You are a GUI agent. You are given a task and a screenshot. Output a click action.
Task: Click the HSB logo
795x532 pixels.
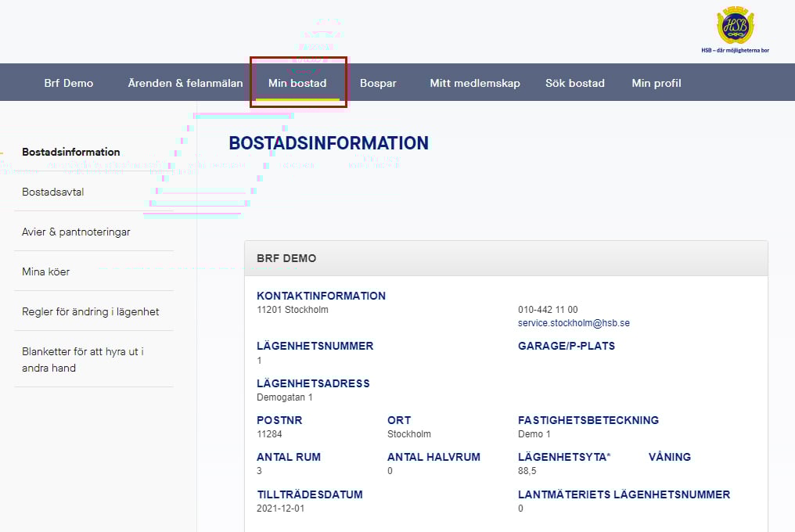(735, 28)
